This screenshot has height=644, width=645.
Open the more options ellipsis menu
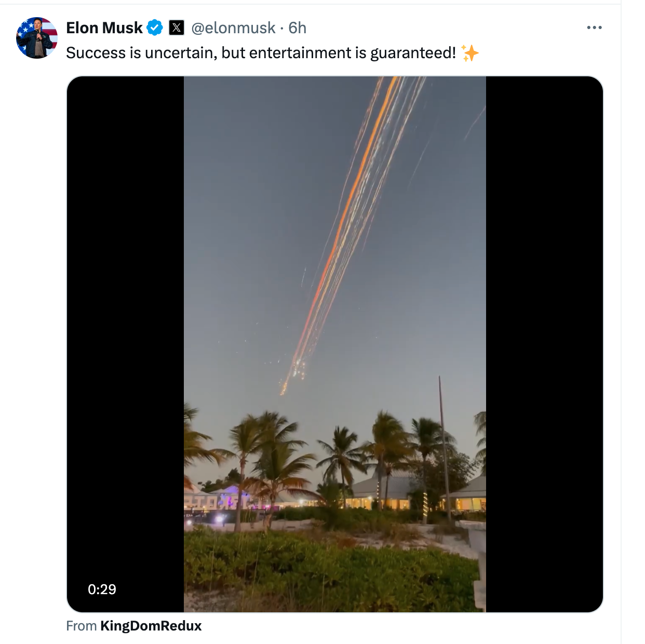coord(594,28)
